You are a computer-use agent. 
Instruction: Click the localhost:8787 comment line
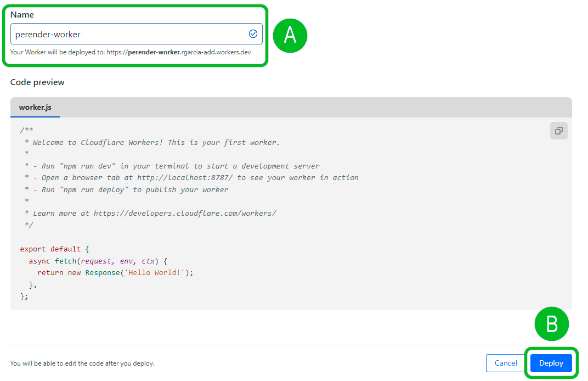coord(191,177)
